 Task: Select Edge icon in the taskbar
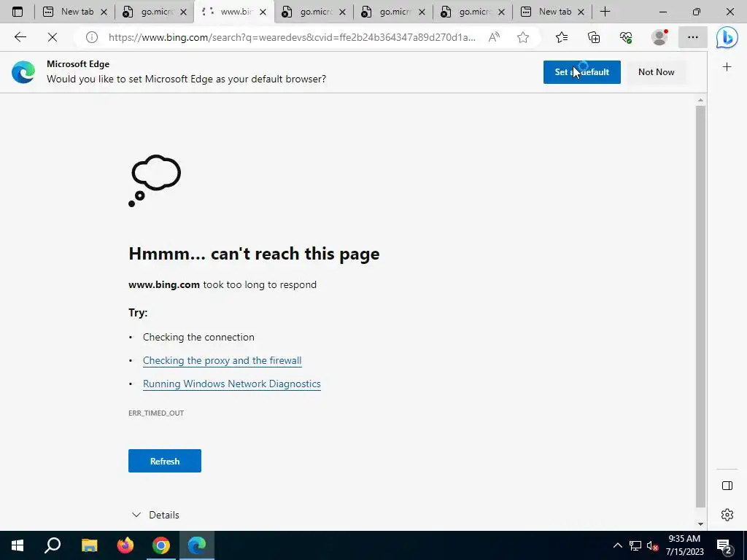pyautogui.click(x=197, y=545)
